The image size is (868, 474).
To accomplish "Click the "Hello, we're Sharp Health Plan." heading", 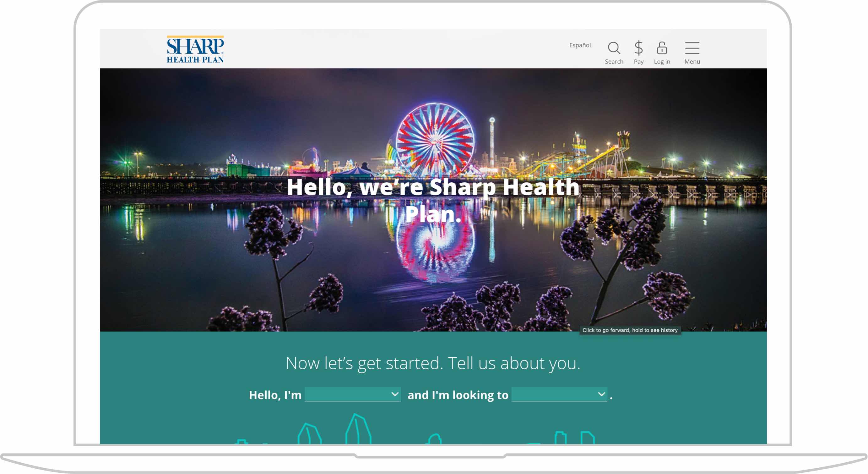I will point(433,201).
